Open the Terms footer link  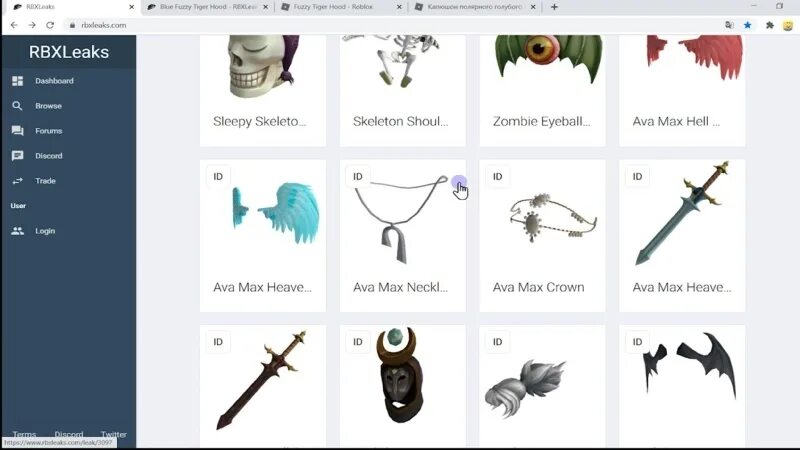(x=24, y=434)
